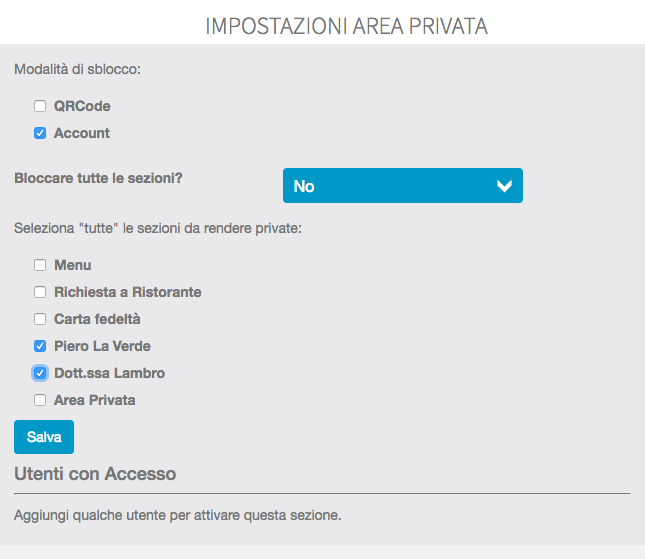The height and width of the screenshot is (559, 645).
Task: Uncheck the Account unlock checkbox
Action: pos(40,133)
